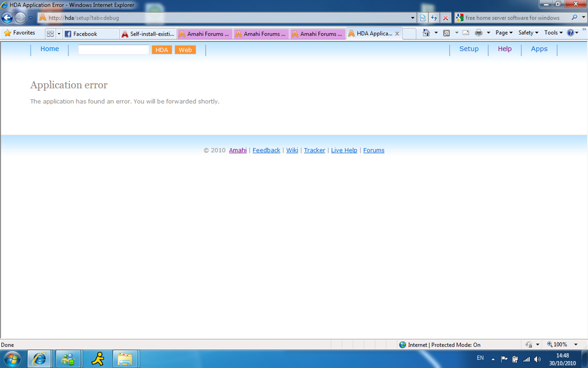Click the privacy lock status bar icon
Viewport: 588px width, 368px height.
pos(529,345)
